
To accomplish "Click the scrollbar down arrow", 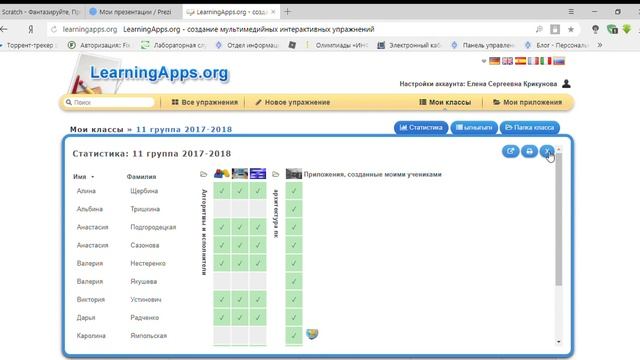I will (x=558, y=342).
